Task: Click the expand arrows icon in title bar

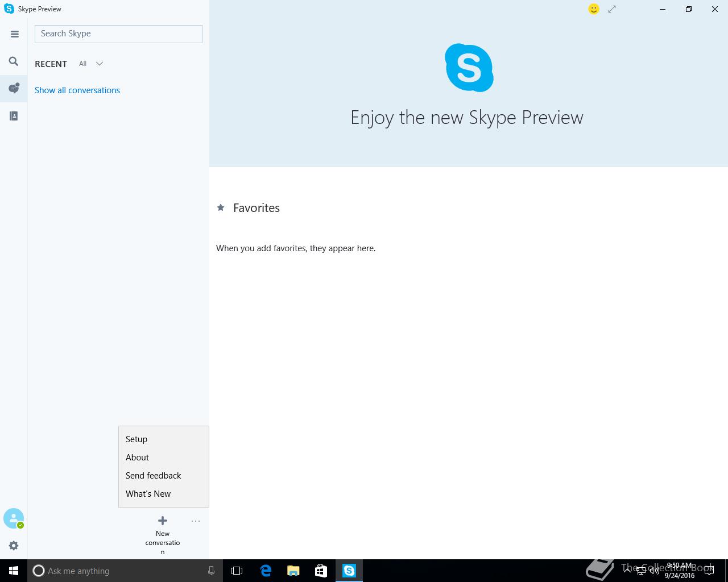Action: (612, 9)
